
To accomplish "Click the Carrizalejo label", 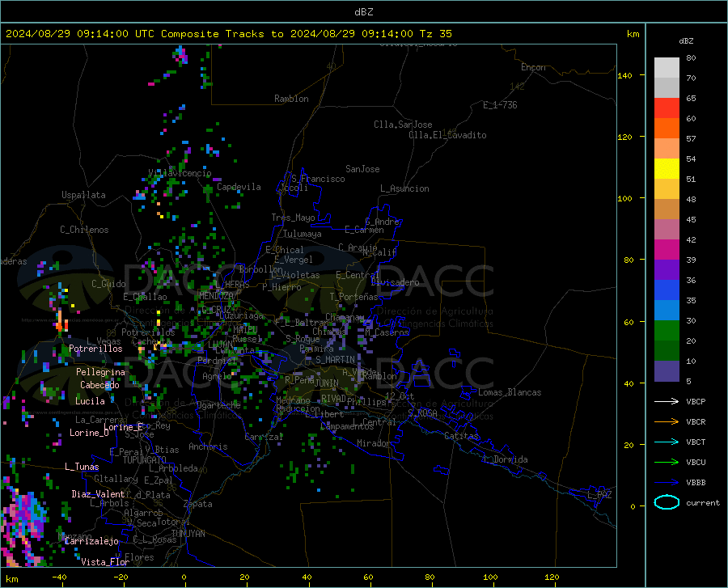I will [91, 541].
